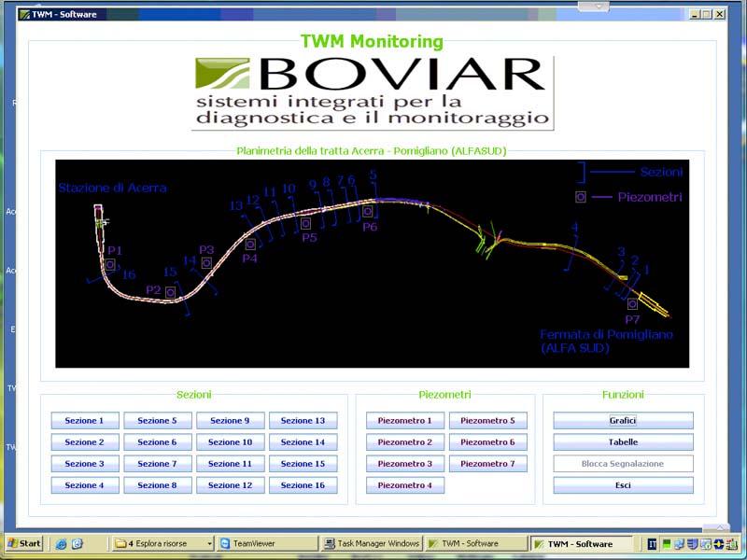Click piezometer P1 marker on map
Image resolution: width=747 pixels, height=560 pixels.
click(110, 264)
